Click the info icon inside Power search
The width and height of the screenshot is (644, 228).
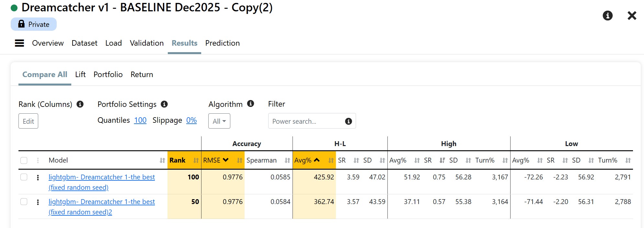point(349,121)
